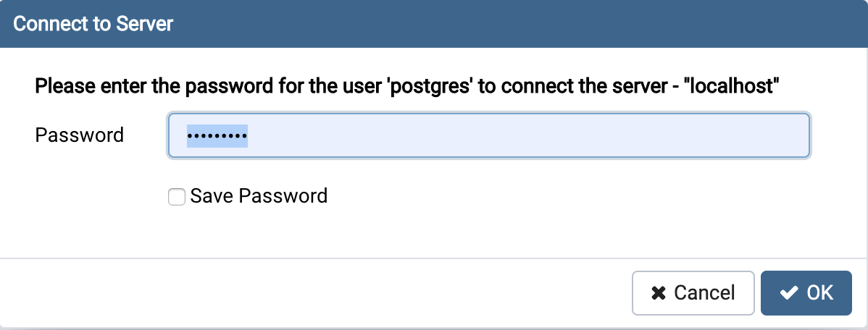Enable the Save Password checkbox
This screenshot has height=330, width=868.
tap(177, 196)
